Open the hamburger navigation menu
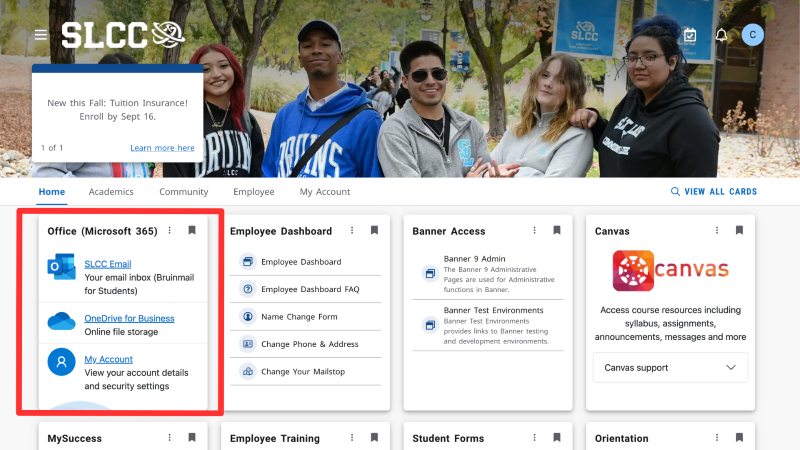Viewport: 800px width, 450px height. [x=41, y=35]
